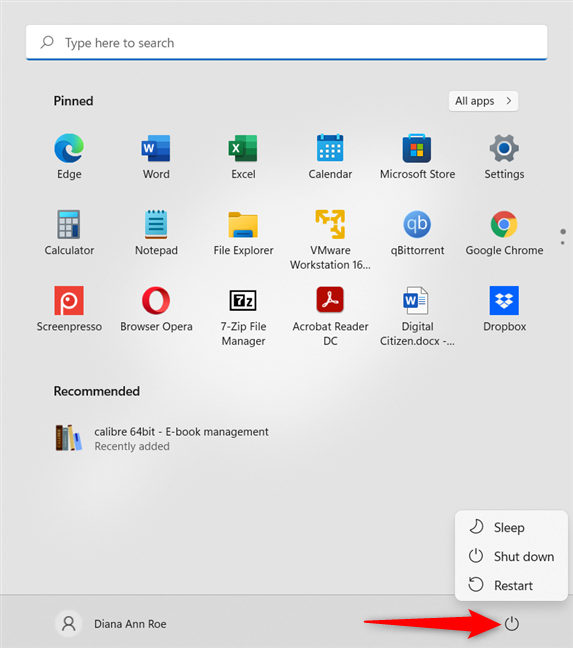573x648 pixels.
Task: Click the search magnifier icon
Action: point(47,42)
